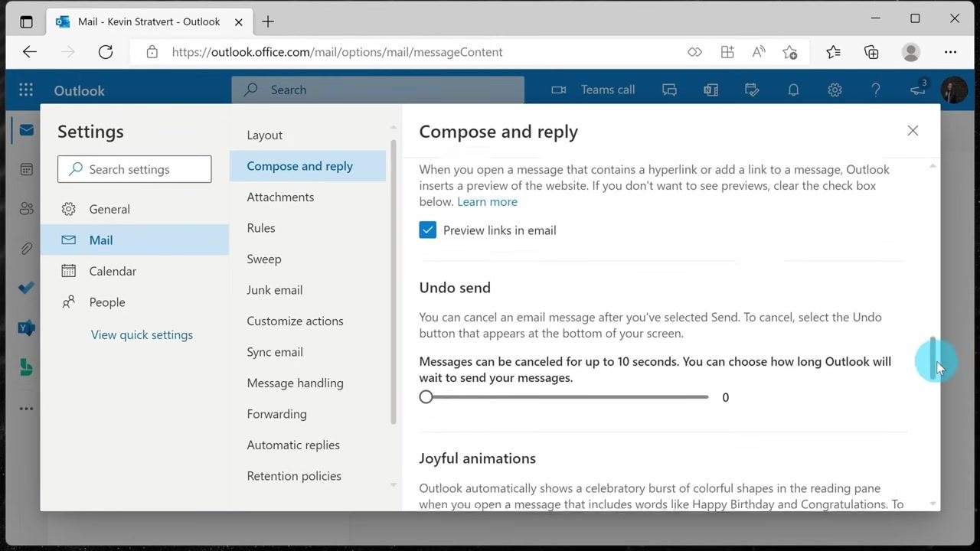Open the Bookings app in left rail
Screen dimensions: 980x551
click(26, 367)
